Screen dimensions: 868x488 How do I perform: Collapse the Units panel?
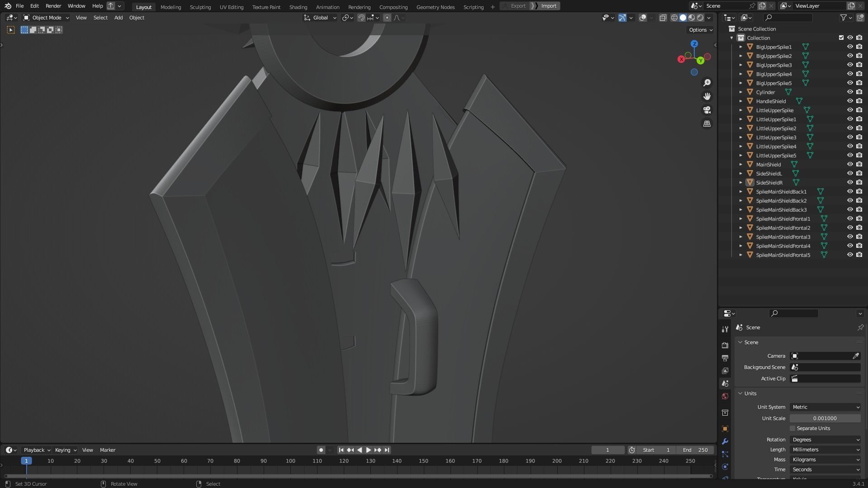click(740, 393)
